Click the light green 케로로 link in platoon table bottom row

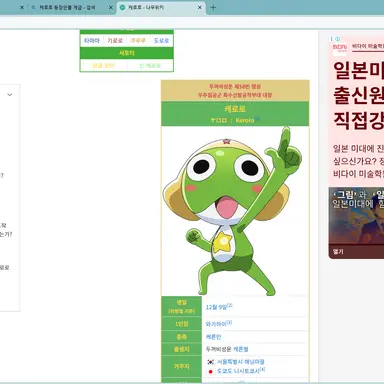(150, 66)
